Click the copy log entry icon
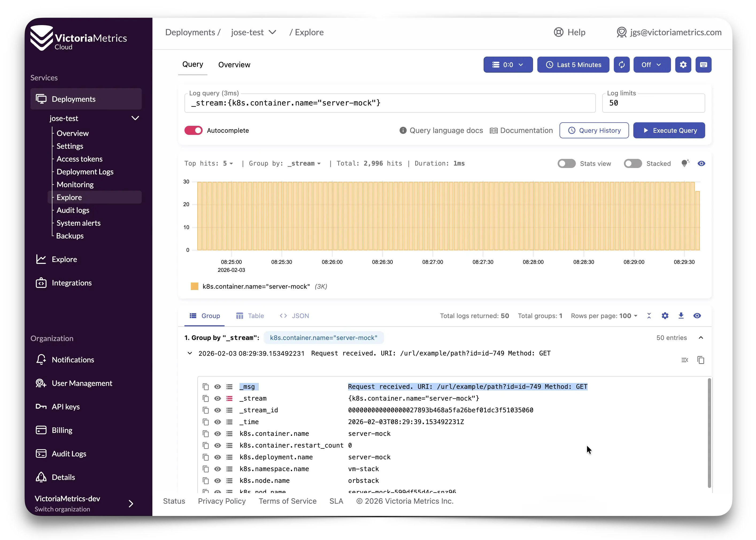 700,360
